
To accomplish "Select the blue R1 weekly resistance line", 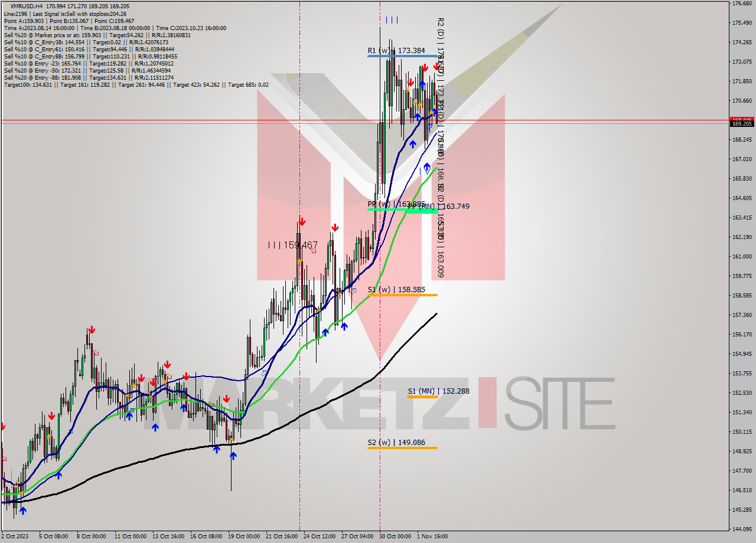I will click(x=402, y=56).
